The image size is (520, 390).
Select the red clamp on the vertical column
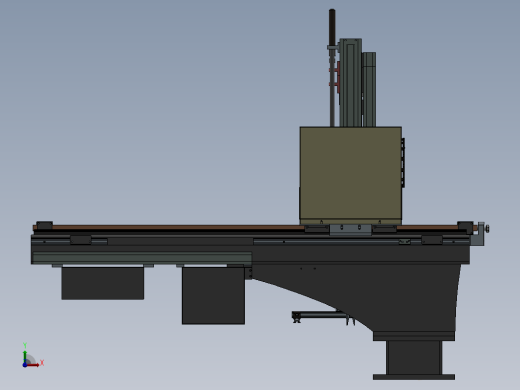(337, 77)
